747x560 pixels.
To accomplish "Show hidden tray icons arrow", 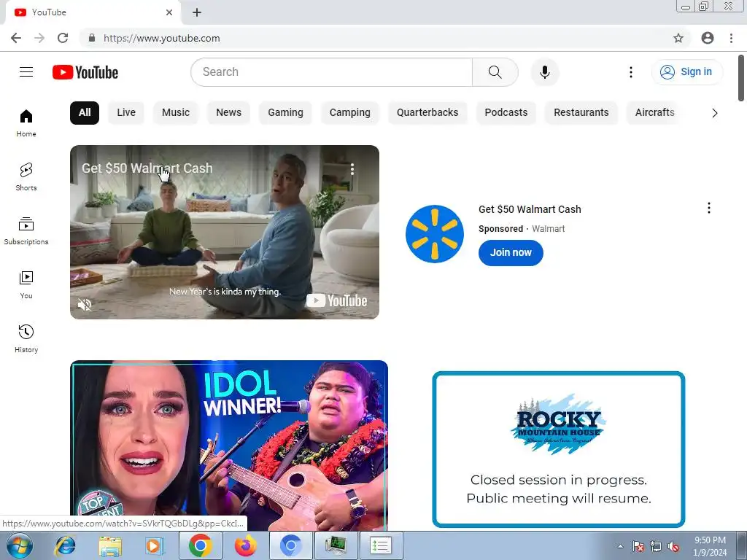I will click(620, 546).
